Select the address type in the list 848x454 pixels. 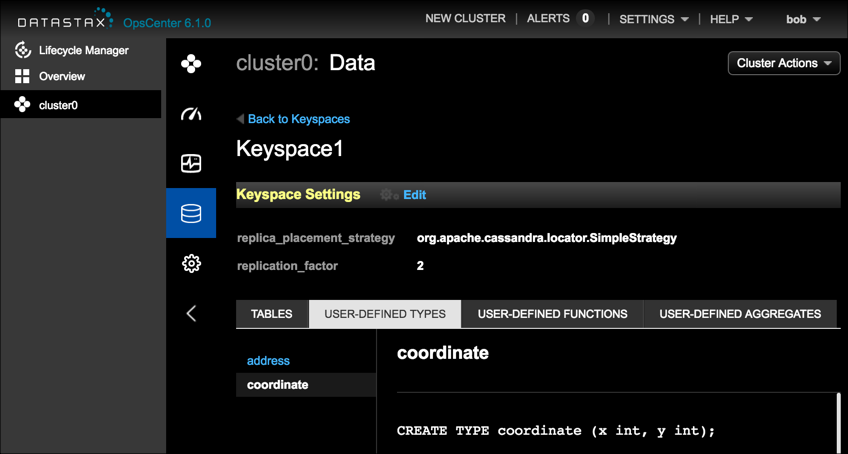click(268, 360)
